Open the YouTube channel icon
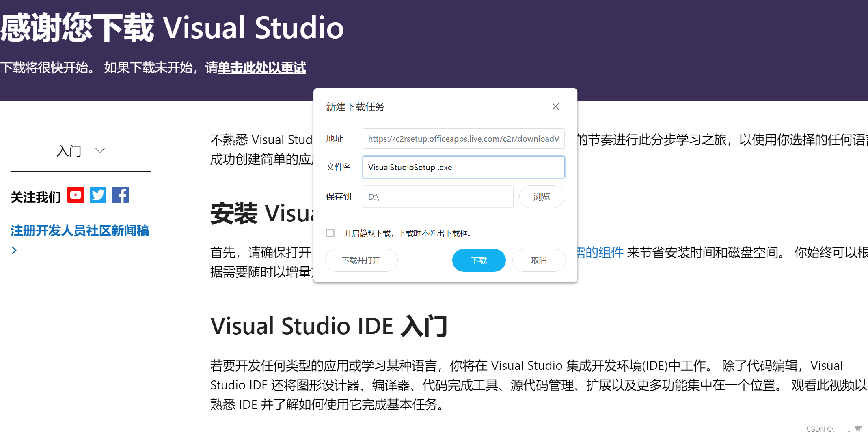Image resolution: width=868 pixels, height=436 pixels. coord(76,195)
